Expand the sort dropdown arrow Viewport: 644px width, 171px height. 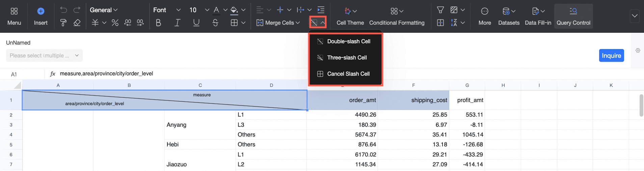(463, 23)
